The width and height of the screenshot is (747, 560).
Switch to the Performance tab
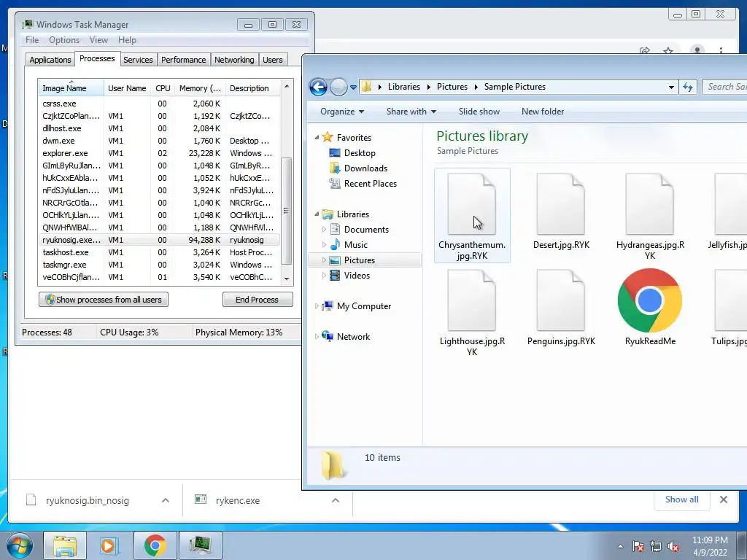click(x=183, y=60)
